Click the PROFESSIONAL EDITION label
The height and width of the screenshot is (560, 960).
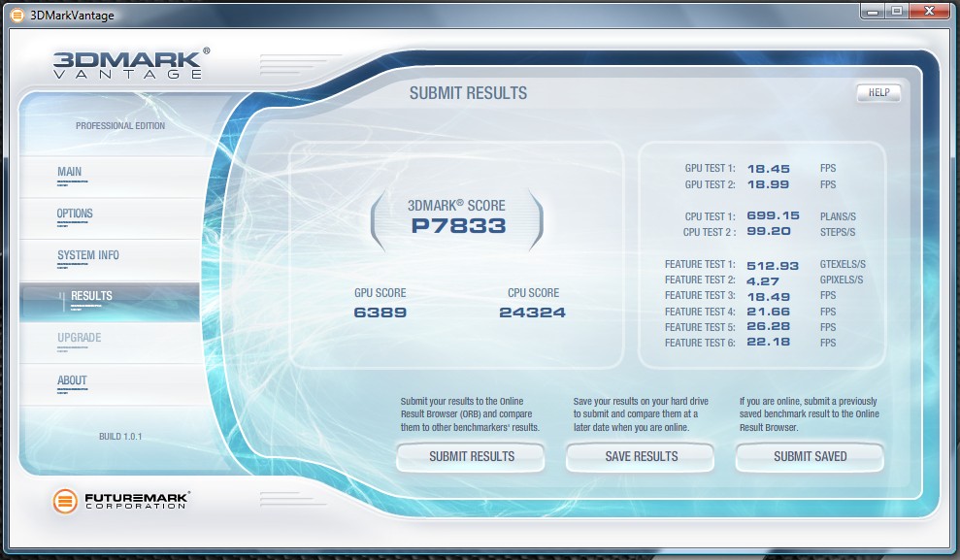[120, 125]
